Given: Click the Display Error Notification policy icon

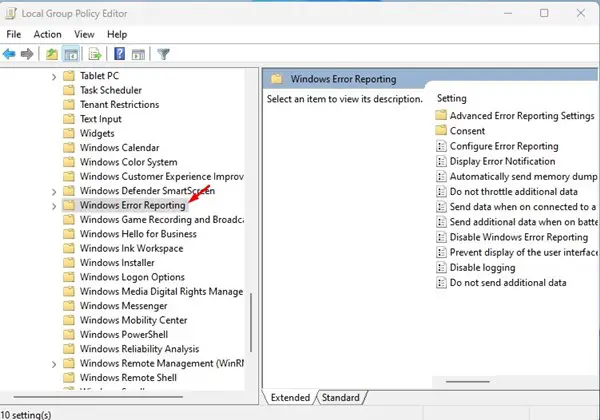Looking at the screenshot, I should pos(441,161).
